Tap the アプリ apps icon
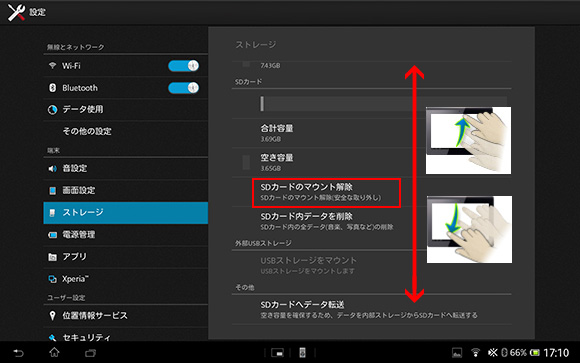Screen dimensions: 580x363 (52, 257)
